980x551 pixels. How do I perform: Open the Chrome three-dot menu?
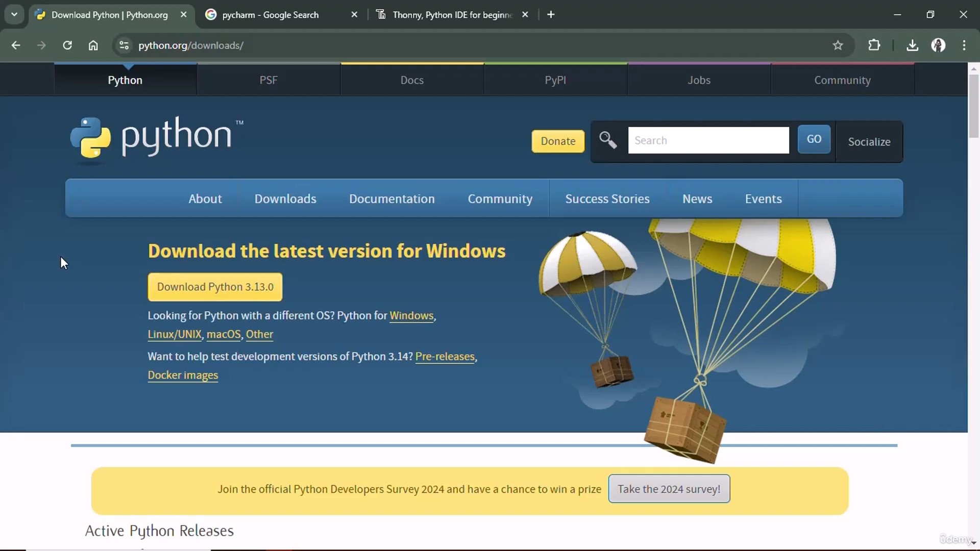[x=964, y=45]
